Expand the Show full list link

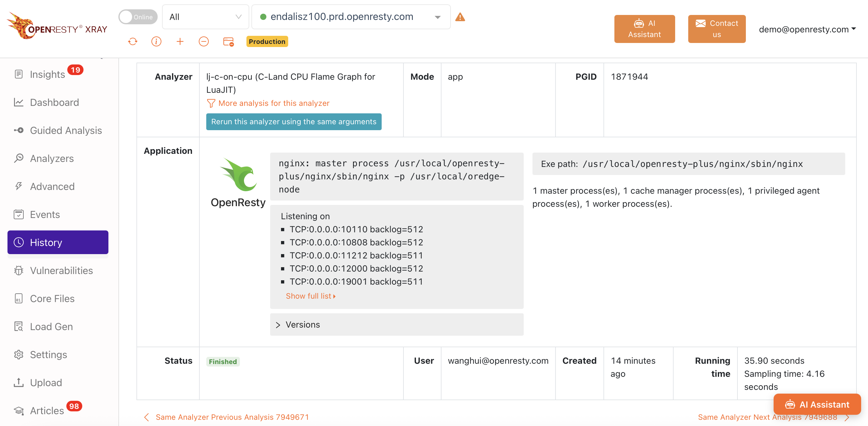pos(310,296)
